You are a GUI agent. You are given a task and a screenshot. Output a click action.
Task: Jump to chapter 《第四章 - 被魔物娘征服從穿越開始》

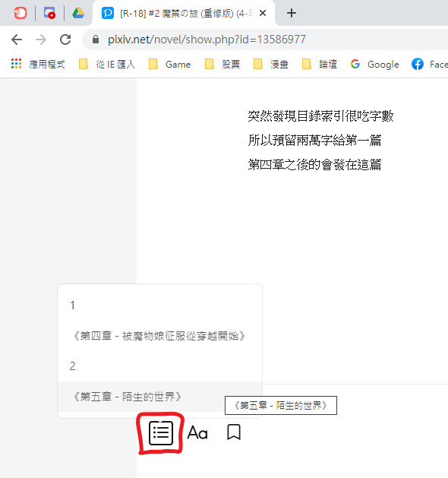pyautogui.click(x=159, y=336)
